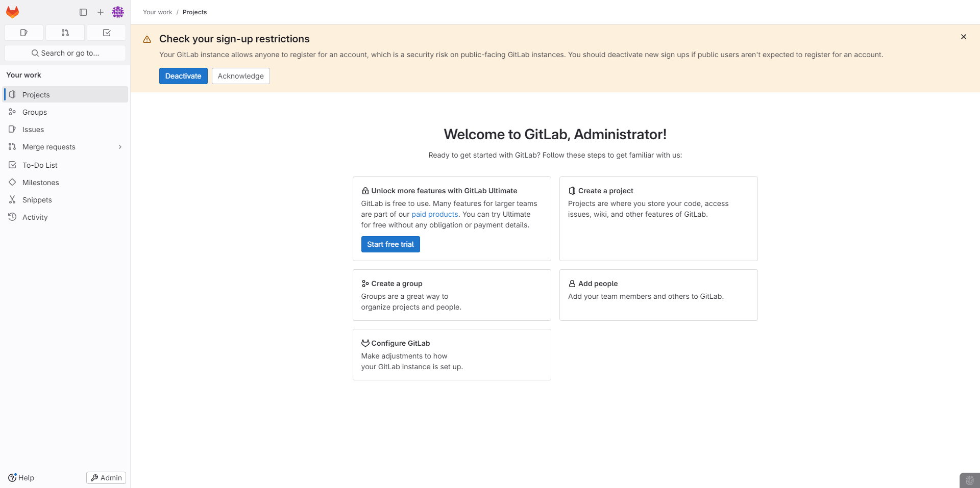Image resolution: width=980 pixels, height=488 pixels.
Task: Click the Search or go to field
Action: [x=65, y=53]
